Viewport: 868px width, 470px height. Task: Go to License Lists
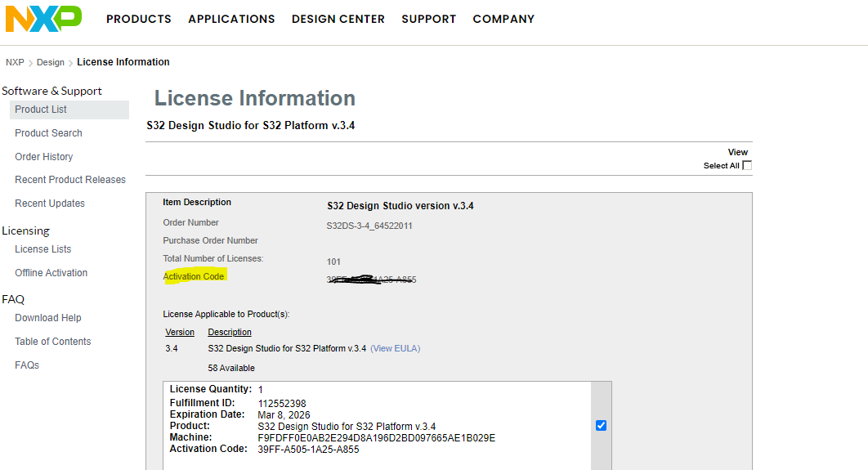[43, 249]
